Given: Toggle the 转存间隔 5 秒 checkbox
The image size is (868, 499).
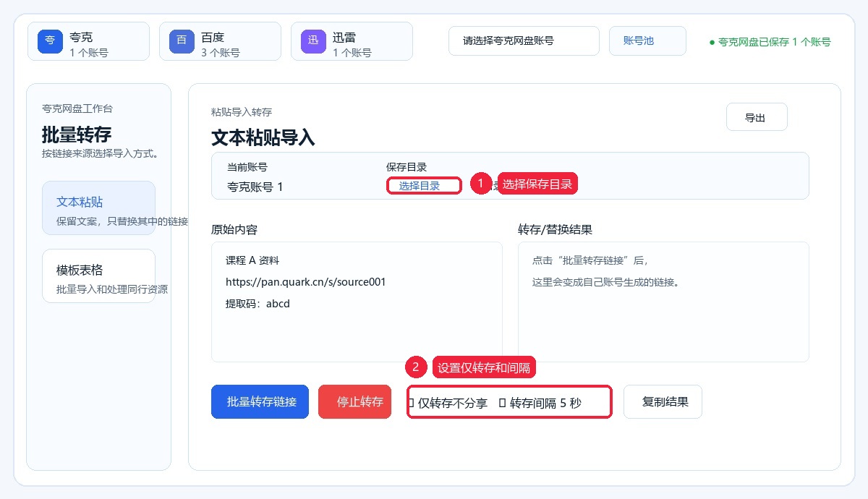Looking at the screenshot, I should [503, 403].
